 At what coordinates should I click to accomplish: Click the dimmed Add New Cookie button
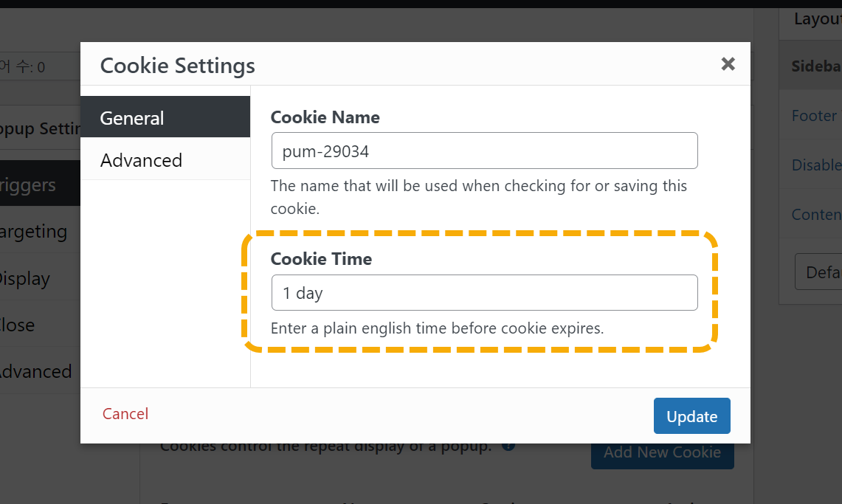pyautogui.click(x=662, y=455)
